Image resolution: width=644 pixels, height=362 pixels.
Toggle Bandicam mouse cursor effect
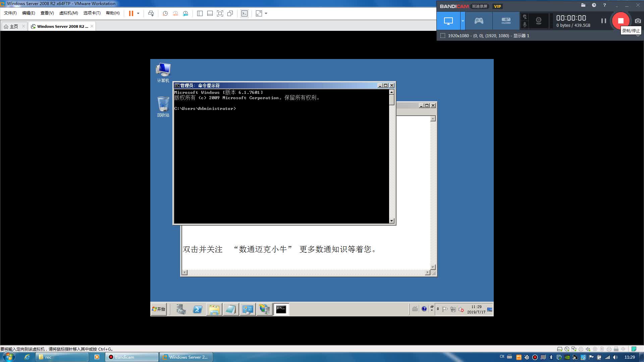(525, 17)
